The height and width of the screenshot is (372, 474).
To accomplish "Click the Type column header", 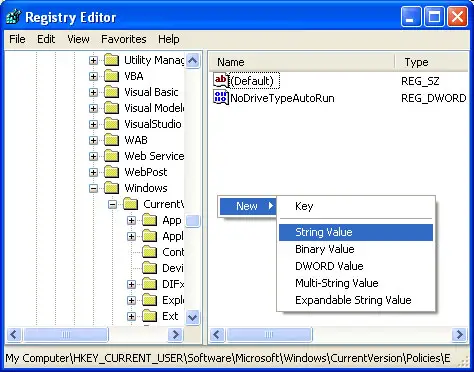I will tap(432, 62).
